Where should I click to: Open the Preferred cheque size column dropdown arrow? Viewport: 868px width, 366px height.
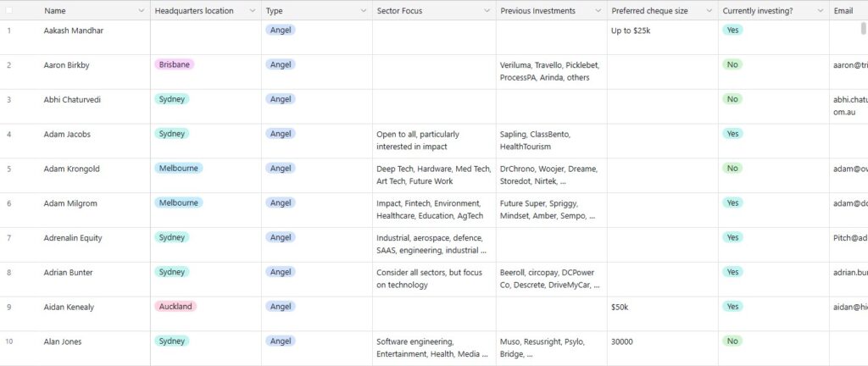(709, 11)
